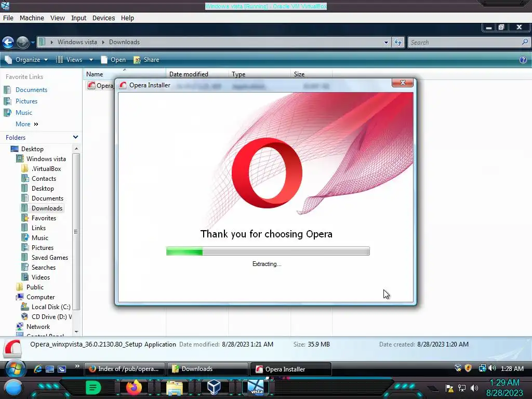
Task: Go back in Explorer navigation
Action: [8, 43]
